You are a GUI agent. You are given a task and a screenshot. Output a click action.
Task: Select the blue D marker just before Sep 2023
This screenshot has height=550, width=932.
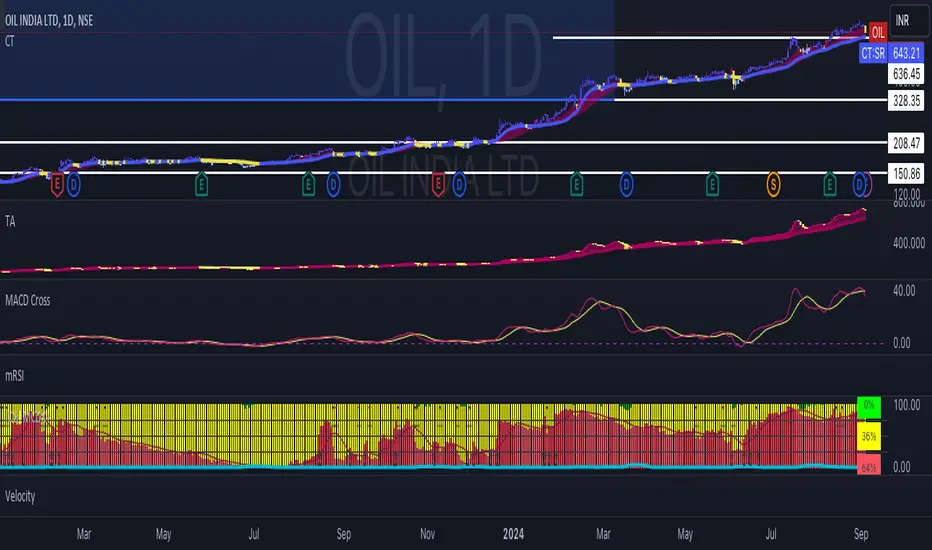click(333, 185)
